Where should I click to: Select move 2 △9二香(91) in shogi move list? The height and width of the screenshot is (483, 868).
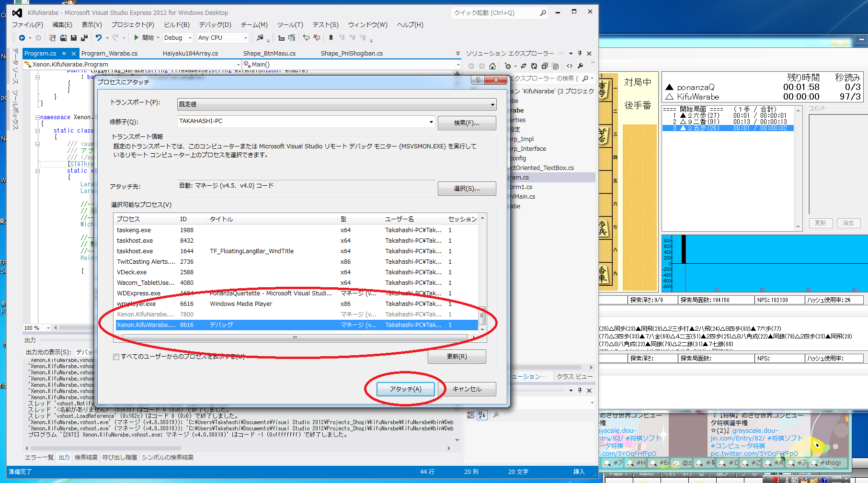pyautogui.click(x=728, y=122)
